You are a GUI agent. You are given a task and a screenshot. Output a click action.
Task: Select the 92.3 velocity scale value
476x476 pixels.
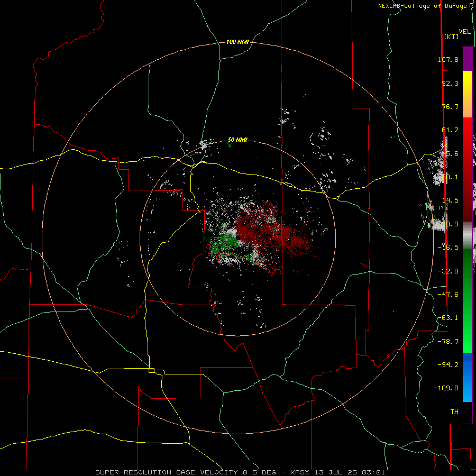pos(450,83)
